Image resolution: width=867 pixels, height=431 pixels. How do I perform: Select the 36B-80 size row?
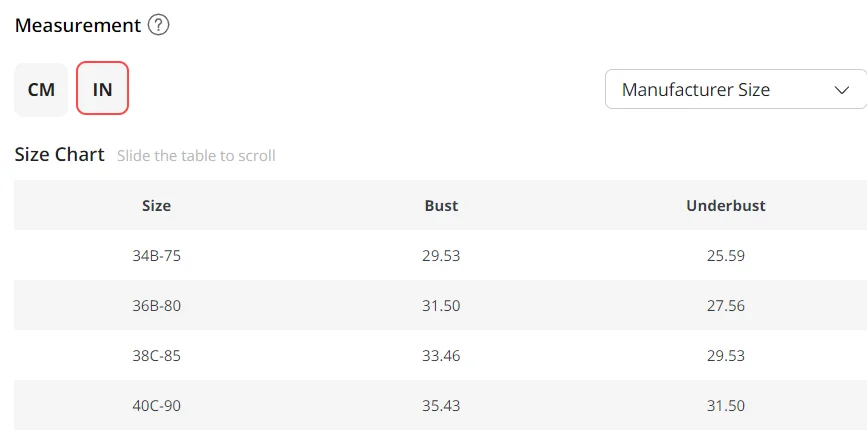pos(156,306)
